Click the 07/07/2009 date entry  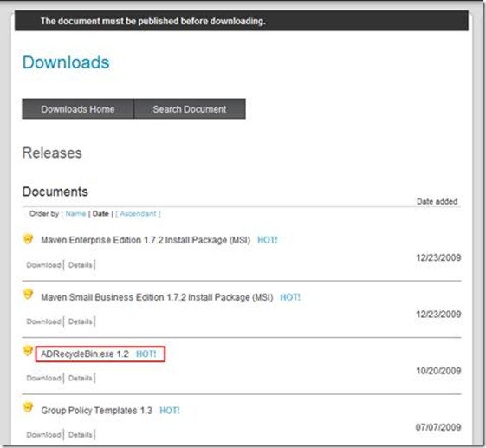[x=438, y=427]
